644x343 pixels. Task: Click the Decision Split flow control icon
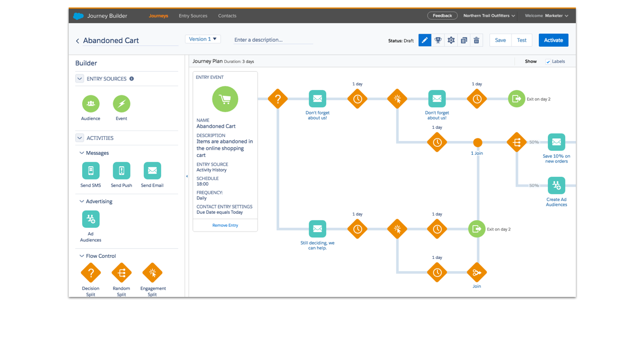pos(91,273)
